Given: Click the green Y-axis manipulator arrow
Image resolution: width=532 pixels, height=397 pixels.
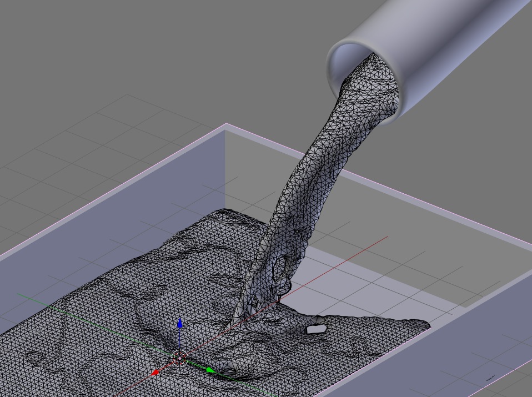Looking at the screenshot, I should coord(210,370).
